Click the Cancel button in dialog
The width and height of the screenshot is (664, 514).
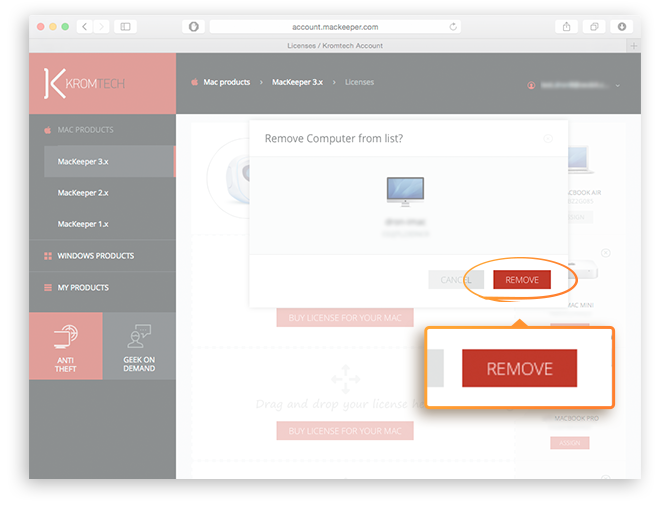(x=456, y=280)
